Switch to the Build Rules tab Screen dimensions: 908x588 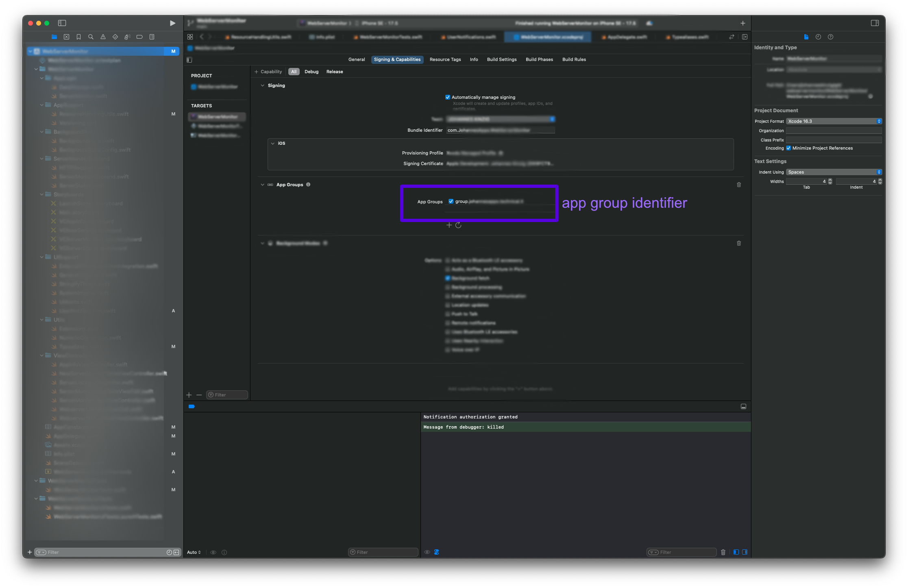(574, 59)
